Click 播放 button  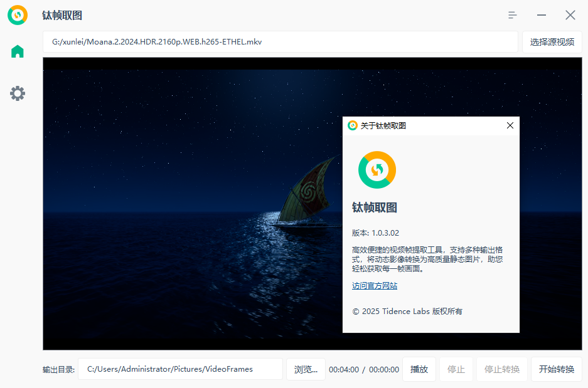pos(419,369)
